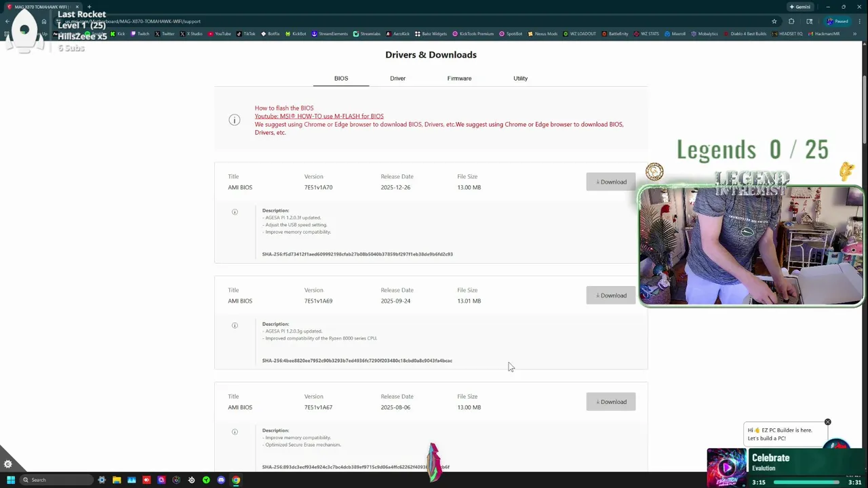Click the info icon for BIOS 7E51v1A70 description

coord(235,212)
